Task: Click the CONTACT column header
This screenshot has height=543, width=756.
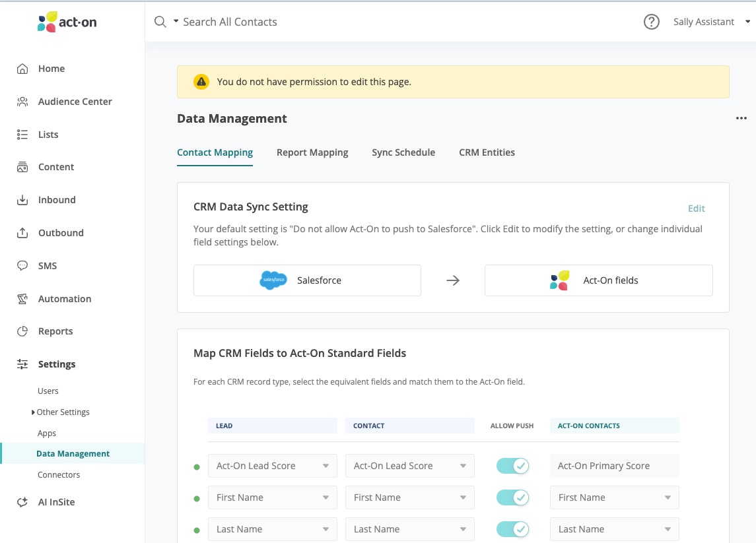Action: [x=410, y=426]
